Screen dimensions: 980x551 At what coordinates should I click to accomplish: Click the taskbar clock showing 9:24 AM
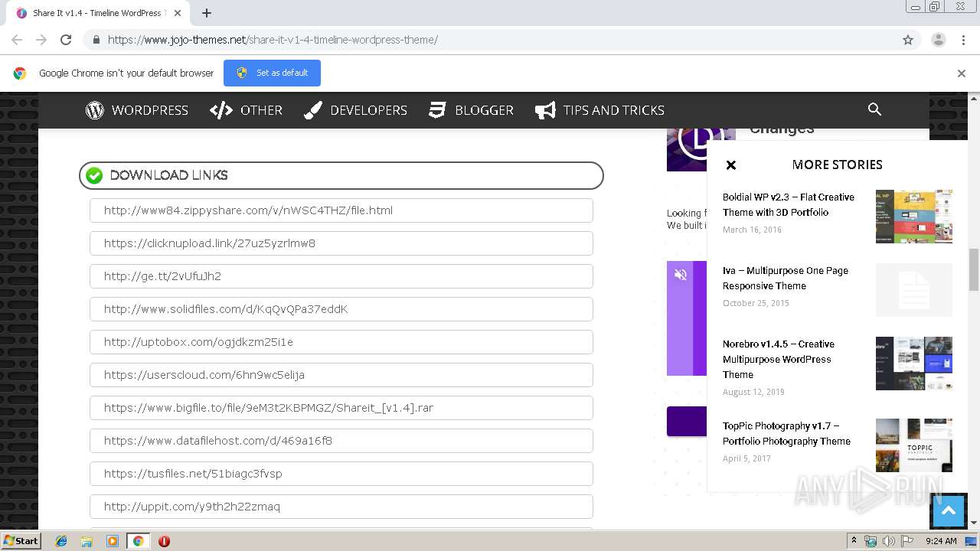point(941,541)
